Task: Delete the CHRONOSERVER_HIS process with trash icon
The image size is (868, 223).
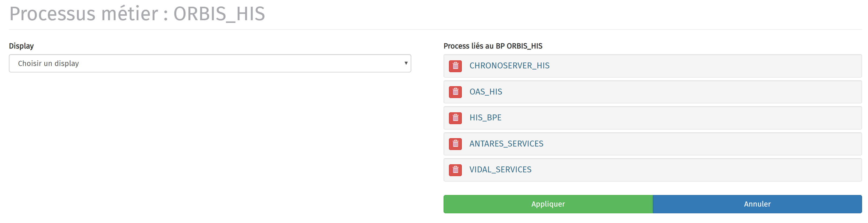Action: (455, 66)
